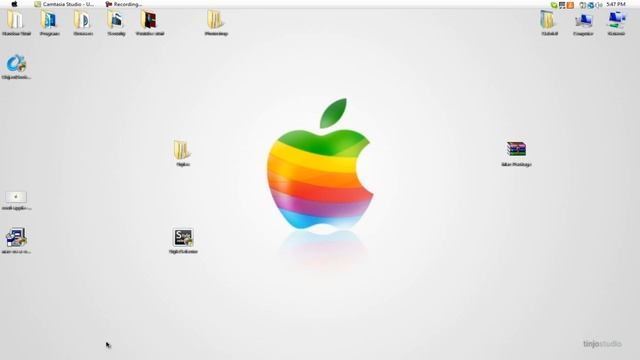
Task: Open the Apple logo menu
Action: [x=14, y=4]
